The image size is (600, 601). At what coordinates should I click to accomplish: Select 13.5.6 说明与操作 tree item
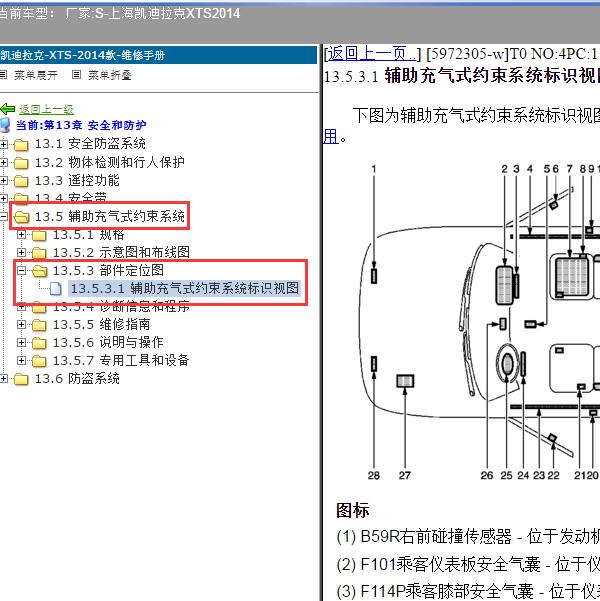coord(108,342)
